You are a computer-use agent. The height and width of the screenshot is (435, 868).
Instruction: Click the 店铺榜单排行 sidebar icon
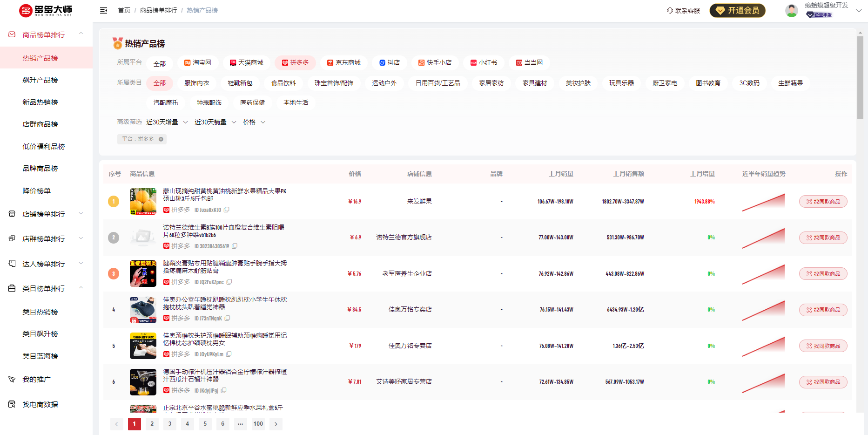[12, 214]
